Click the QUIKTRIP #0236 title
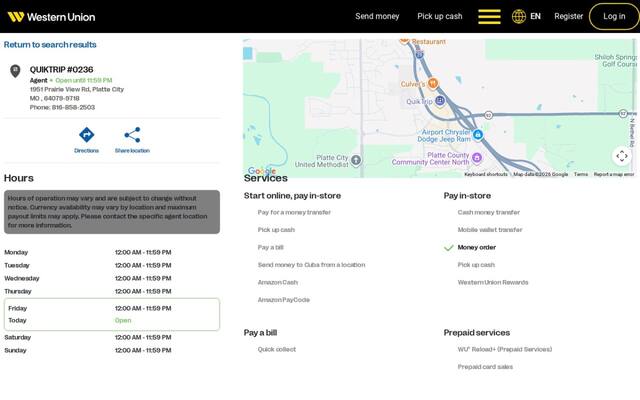 coord(61,69)
